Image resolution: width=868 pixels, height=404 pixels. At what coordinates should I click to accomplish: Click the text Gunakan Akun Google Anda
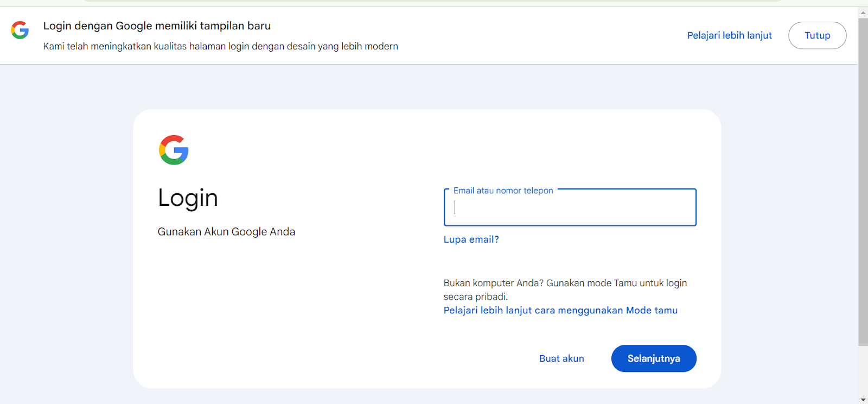click(x=226, y=232)
